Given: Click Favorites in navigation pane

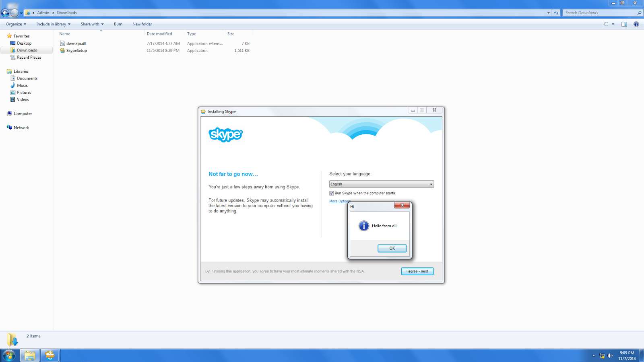Looking at the screenshot, I should pos(21,36).
